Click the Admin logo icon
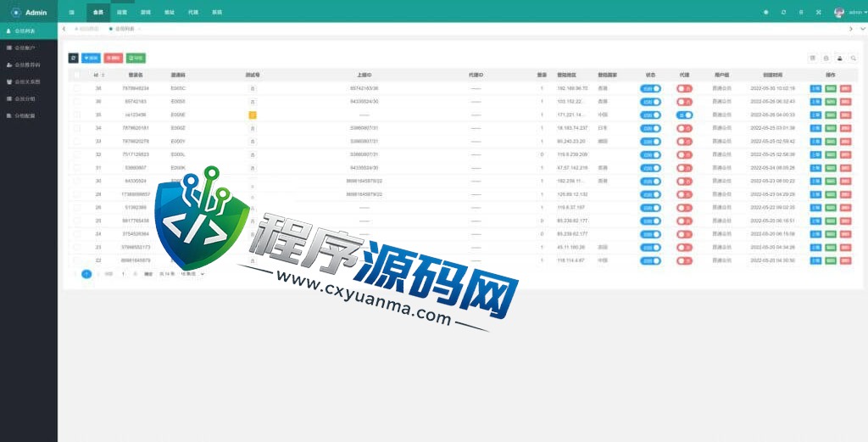Image resolution: width=868 pixels, height=442 pixels. pos(15,12)
